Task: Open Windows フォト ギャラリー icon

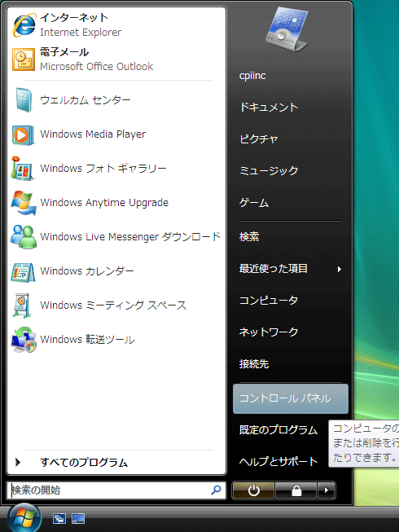Action: pos(22,169)
